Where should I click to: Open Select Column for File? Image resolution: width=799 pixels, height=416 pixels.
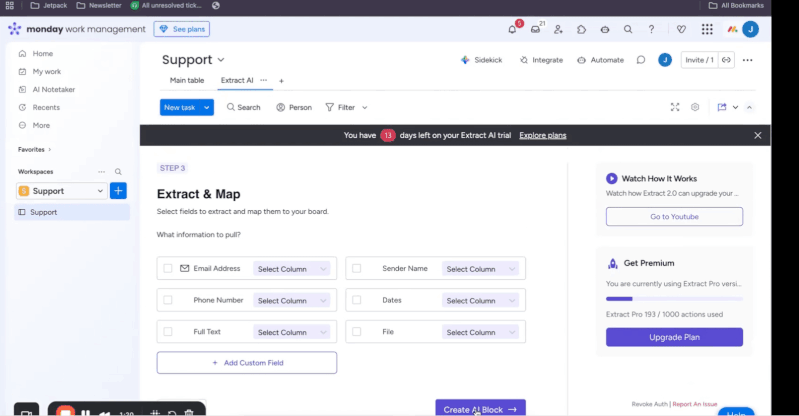(481, 332)
